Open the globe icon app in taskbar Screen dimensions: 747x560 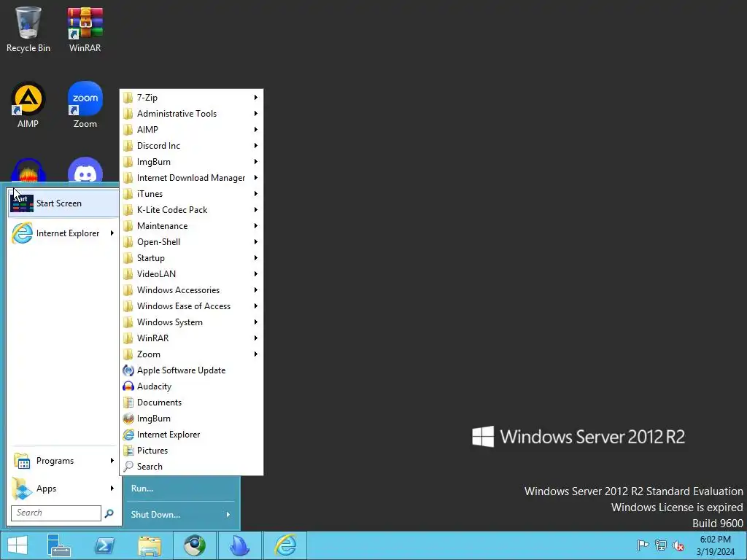point(195,545)
